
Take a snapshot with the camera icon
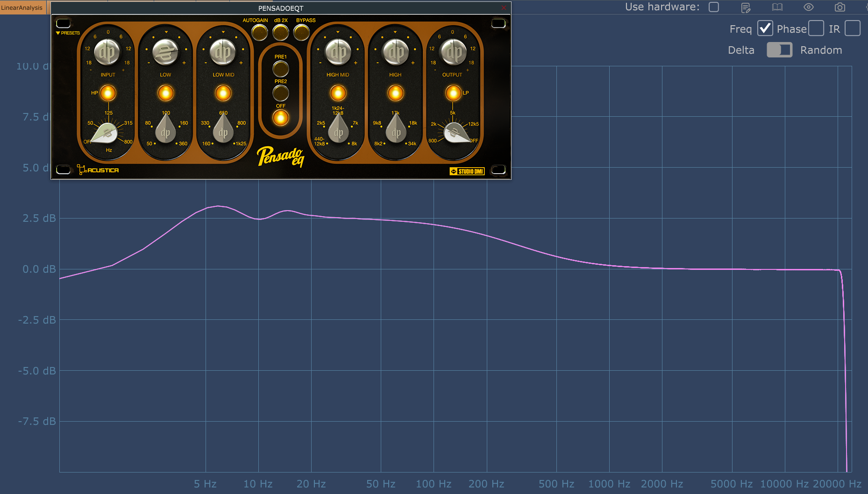tap(840, 7)
